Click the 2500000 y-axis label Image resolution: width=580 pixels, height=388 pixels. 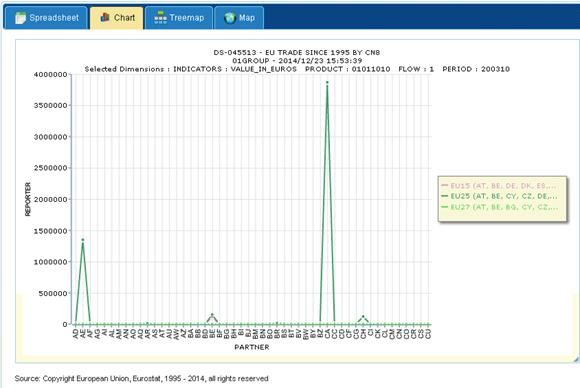pos(51,168)
